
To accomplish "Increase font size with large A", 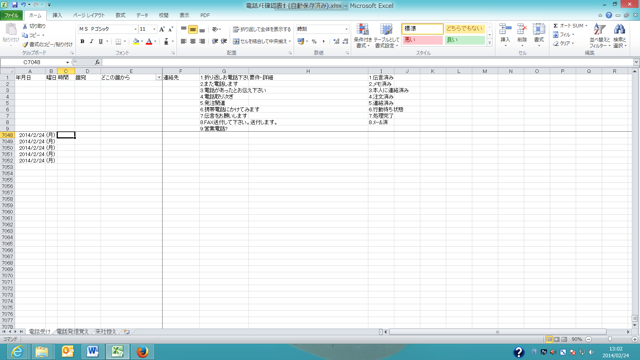I will point(162,29).
